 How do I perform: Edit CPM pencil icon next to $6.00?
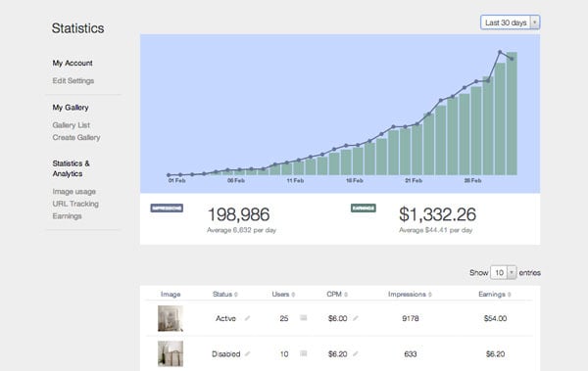pyautogui.click(x=356, y=318)
